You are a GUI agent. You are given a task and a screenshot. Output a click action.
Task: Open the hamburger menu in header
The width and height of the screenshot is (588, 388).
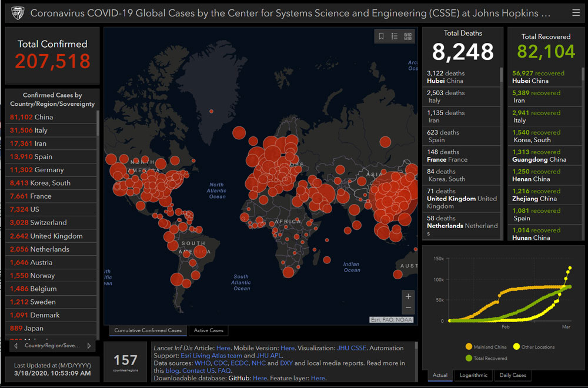[x=576, y=13]
